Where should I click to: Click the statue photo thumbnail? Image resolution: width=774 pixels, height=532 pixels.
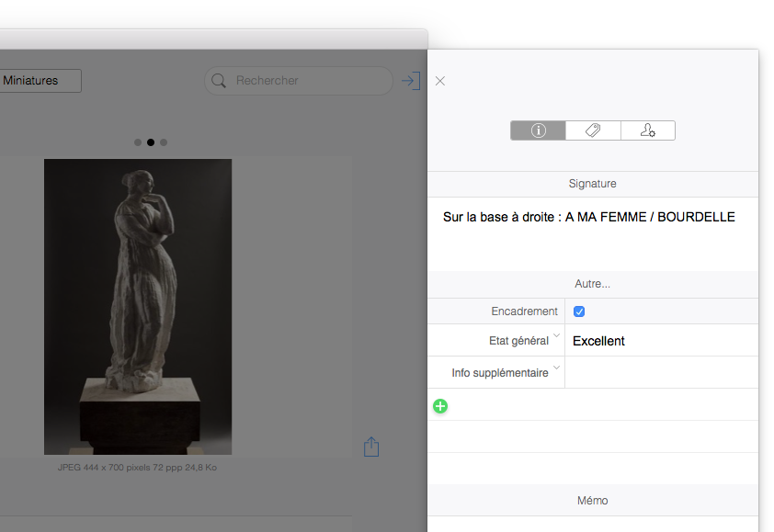(x=138, y=306)
